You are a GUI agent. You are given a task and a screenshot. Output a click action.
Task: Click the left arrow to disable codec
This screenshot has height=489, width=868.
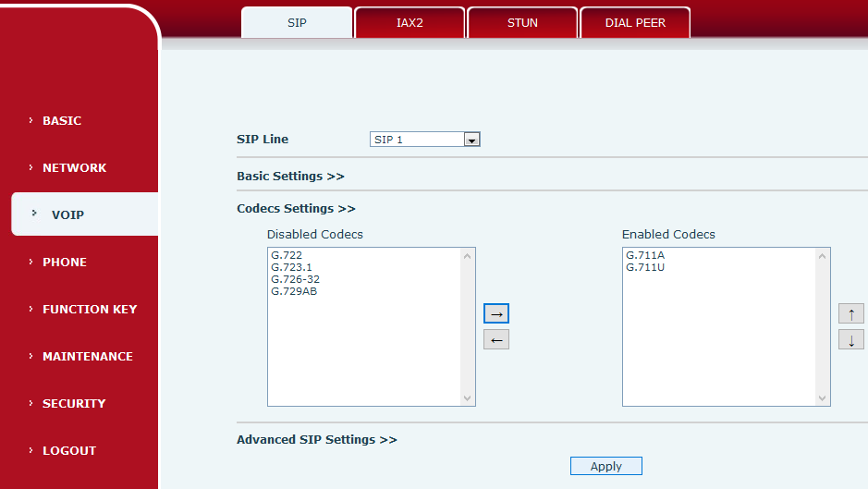click(x=496, y=340)
